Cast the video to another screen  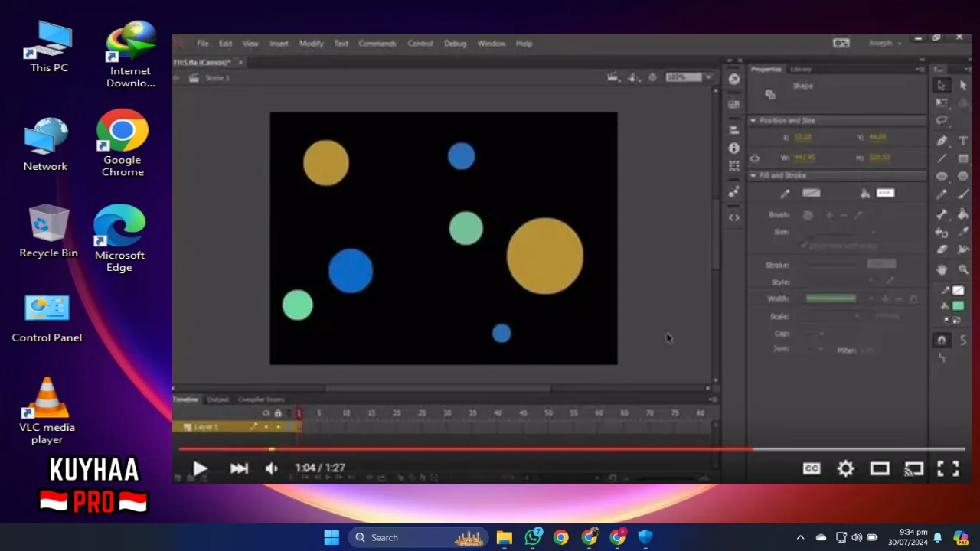(x=913, y=468)
